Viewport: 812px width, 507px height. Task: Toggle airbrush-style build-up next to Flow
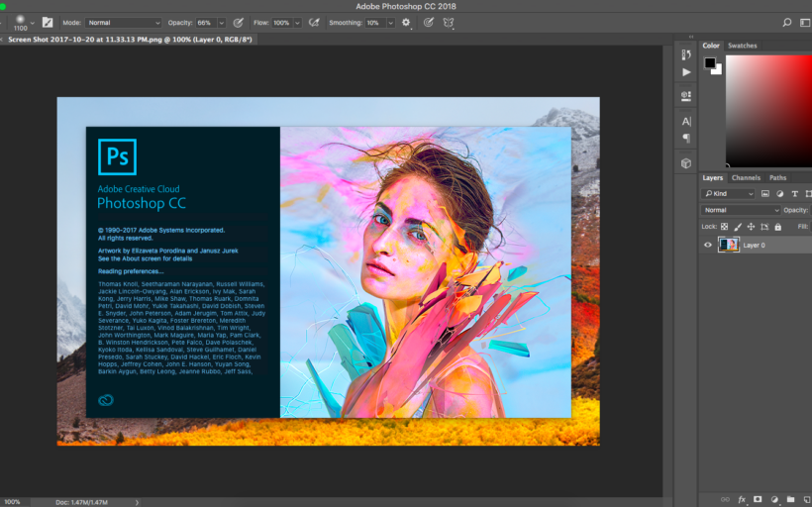[314, 22]
